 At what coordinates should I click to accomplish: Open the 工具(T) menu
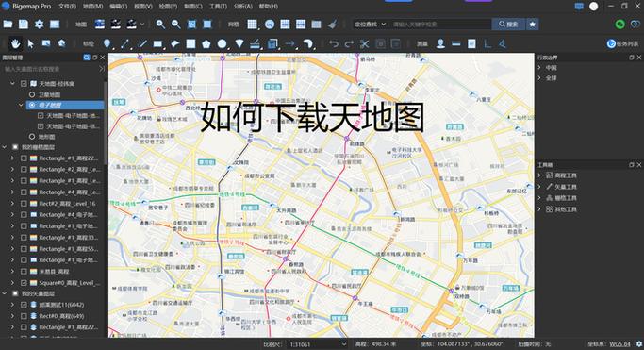218,7
